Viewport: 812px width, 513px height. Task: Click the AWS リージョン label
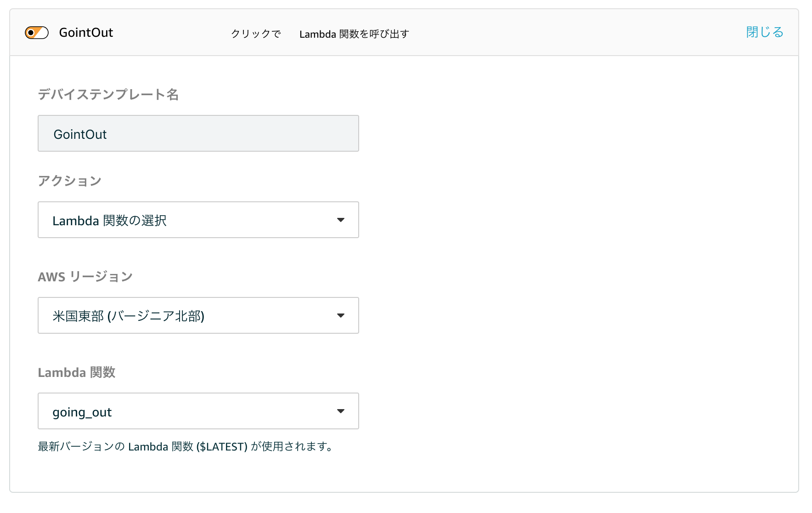[x=85, y=276]
